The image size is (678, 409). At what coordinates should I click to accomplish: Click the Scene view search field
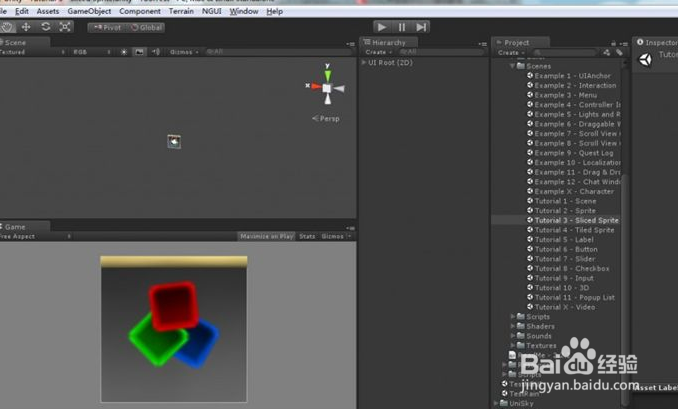[279, 52]
